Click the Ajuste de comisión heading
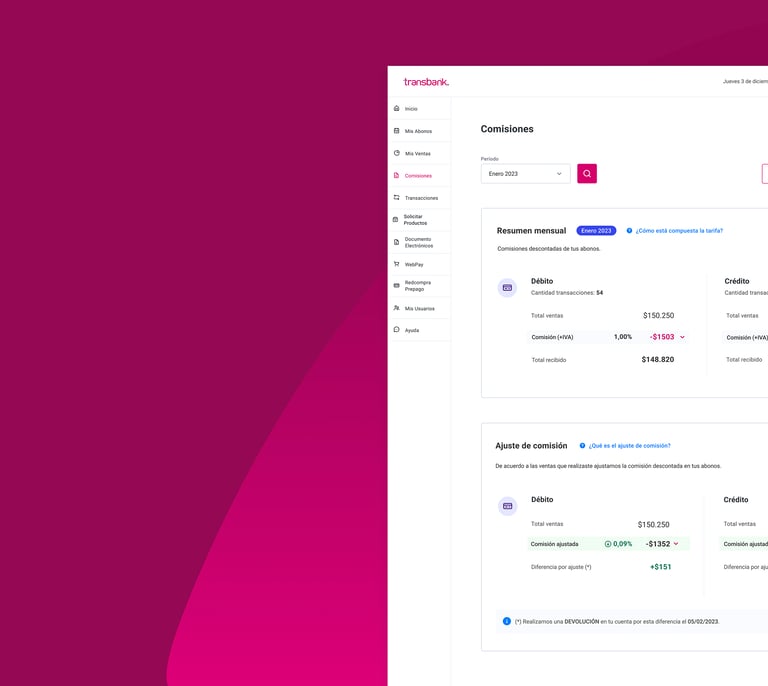 [x=531, y=446]
